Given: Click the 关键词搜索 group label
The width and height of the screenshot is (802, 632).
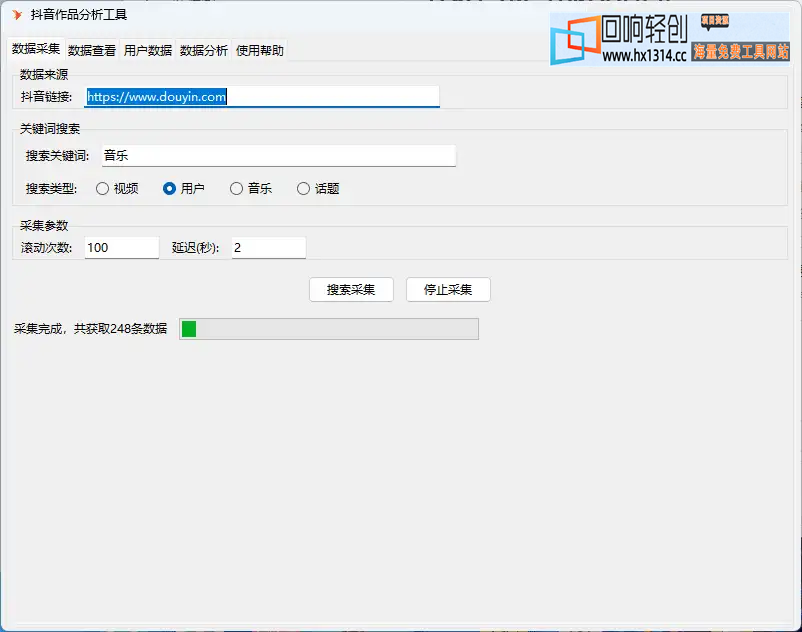Looking at the screenshot, I should click(50, 129).
